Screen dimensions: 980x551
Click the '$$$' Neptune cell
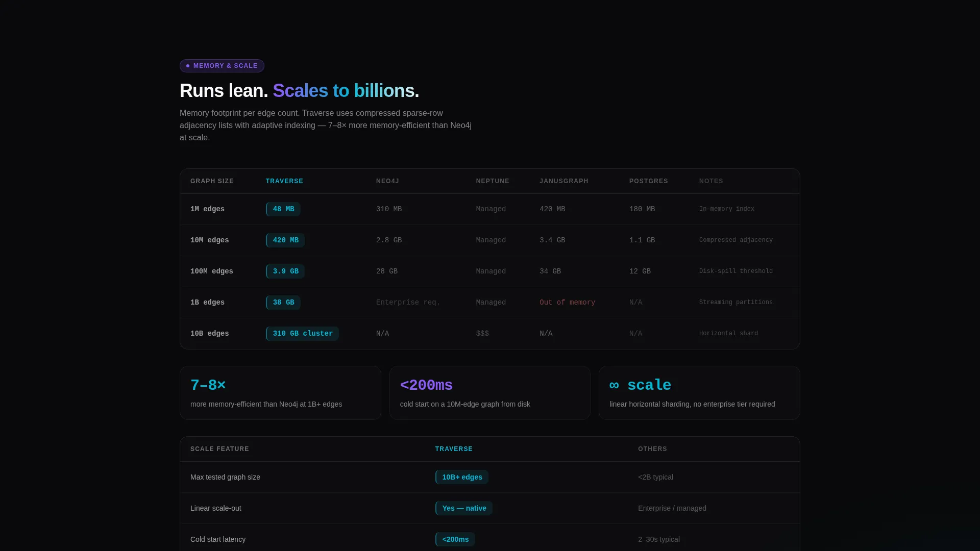point(482,334)
